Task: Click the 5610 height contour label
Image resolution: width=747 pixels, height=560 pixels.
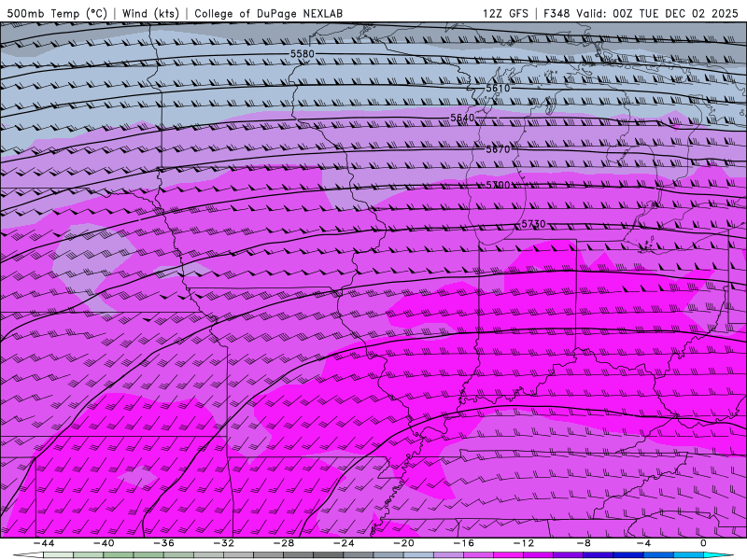Action: click(x=498, y=88)
